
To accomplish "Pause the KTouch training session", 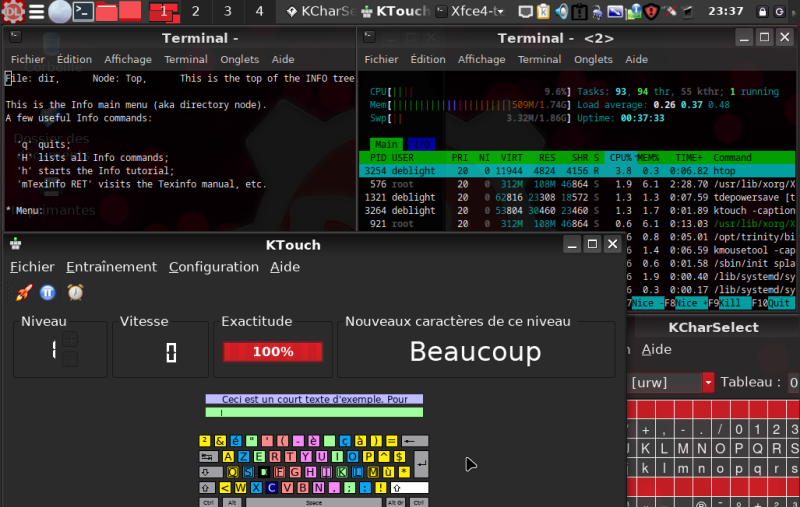I will click(47, 292).
